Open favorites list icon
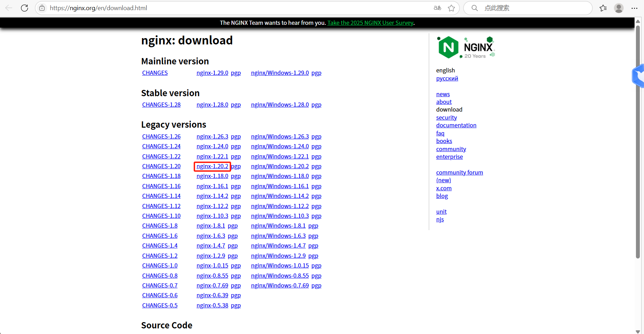Screen dimensions: 644x334 tap(603, 8)
